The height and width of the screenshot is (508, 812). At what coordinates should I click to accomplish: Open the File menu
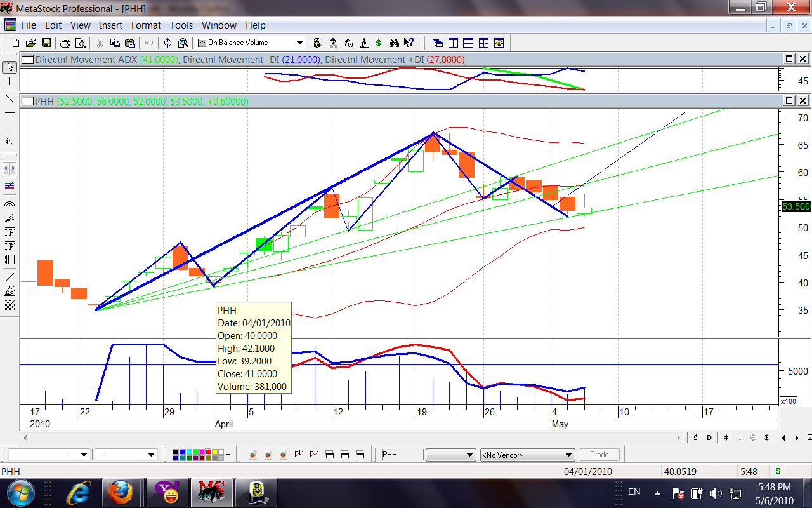coord(29,25)
